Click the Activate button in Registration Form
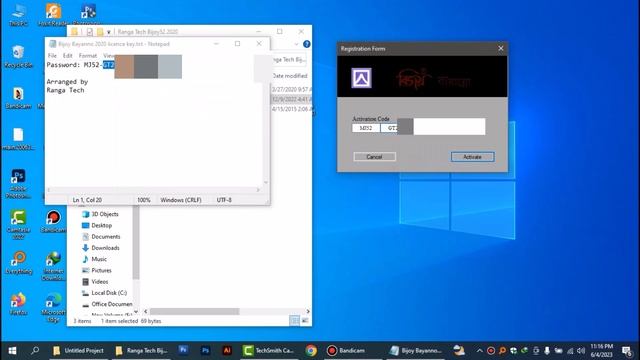This screenshot has height=360, width=640. (x=472, y=157)
